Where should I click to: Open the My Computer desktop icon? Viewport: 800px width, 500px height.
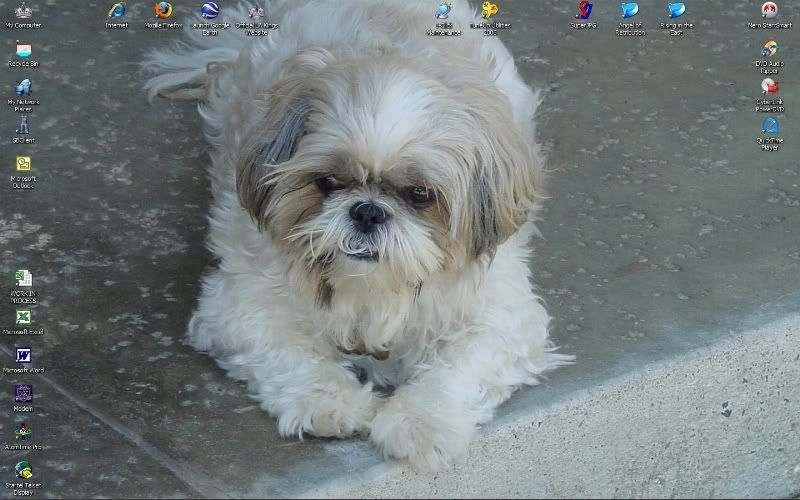(x=23, y=11)
